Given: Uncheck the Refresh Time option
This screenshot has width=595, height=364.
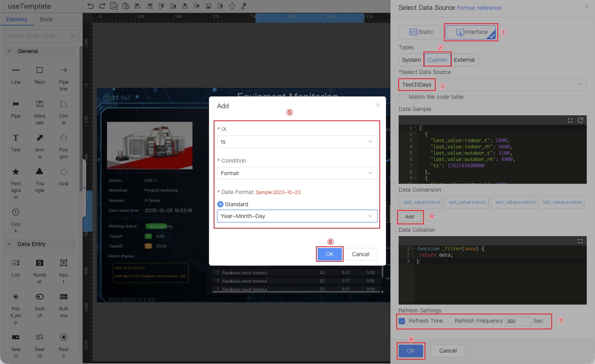Looking at the screenshot, I should pos(402,321).
